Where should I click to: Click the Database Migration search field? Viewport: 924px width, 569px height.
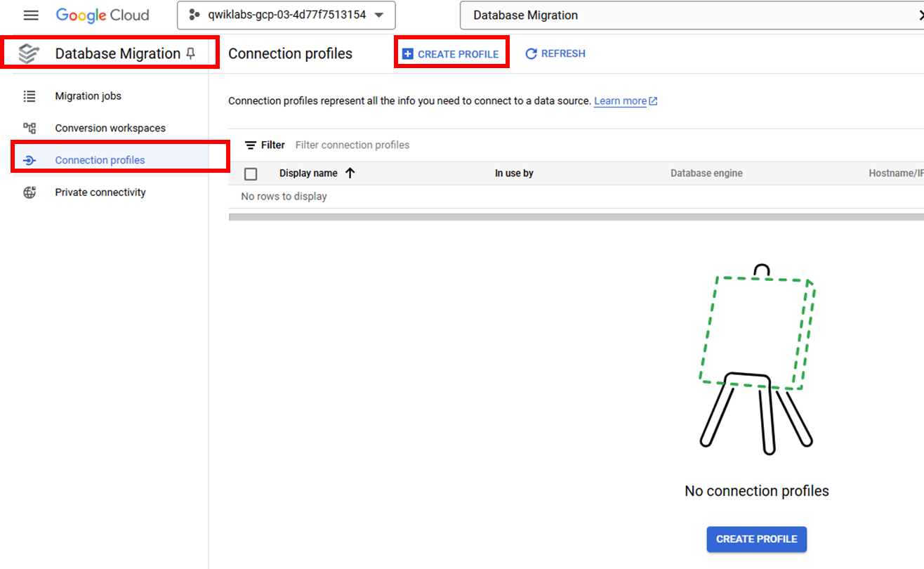point(692,15)
